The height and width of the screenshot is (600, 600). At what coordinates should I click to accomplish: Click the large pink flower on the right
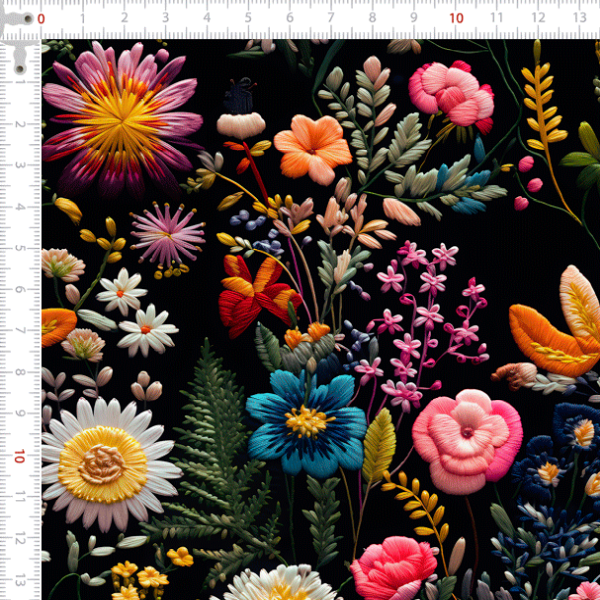(467, 438)
